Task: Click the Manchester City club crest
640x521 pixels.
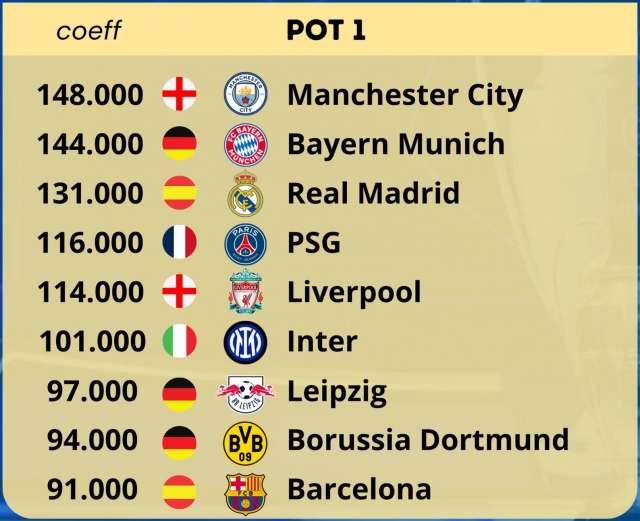Action: point(245,94)
